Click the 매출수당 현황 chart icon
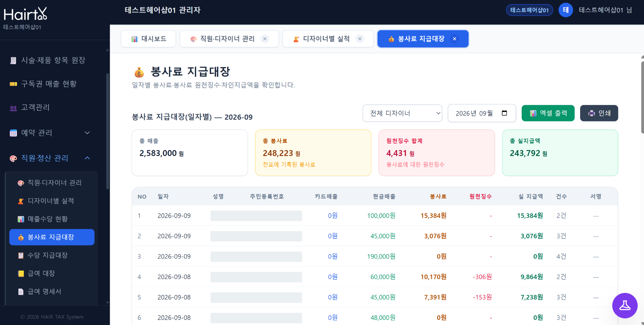 pos(21,219)
